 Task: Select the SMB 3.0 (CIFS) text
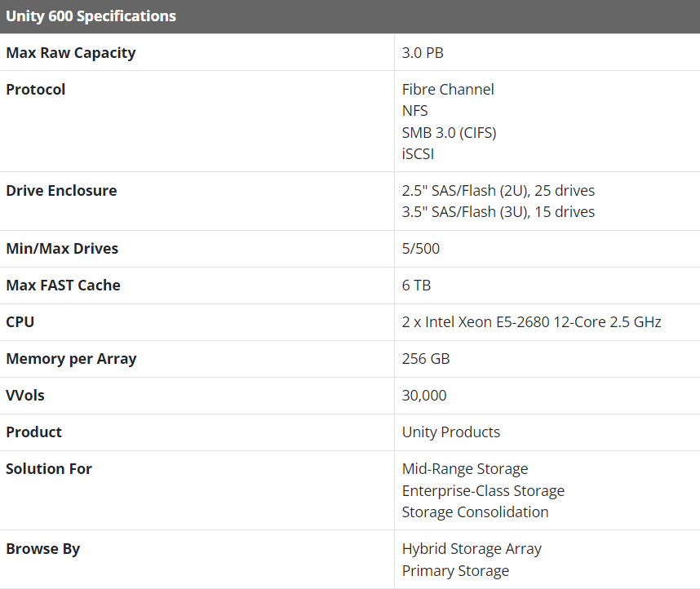pyautogui.click(x=449, y=132)
